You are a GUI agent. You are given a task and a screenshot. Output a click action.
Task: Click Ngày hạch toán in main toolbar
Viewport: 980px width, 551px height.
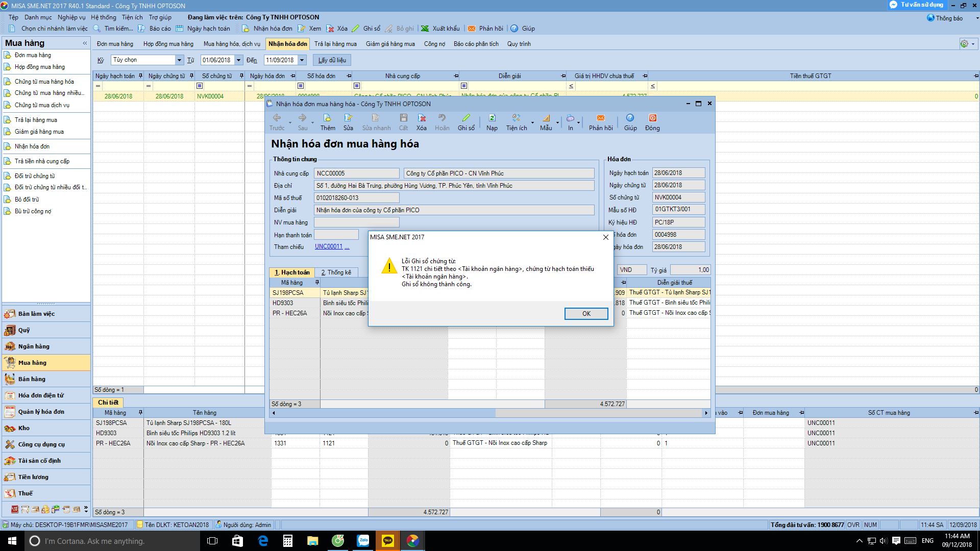click(x=203, y=29)
